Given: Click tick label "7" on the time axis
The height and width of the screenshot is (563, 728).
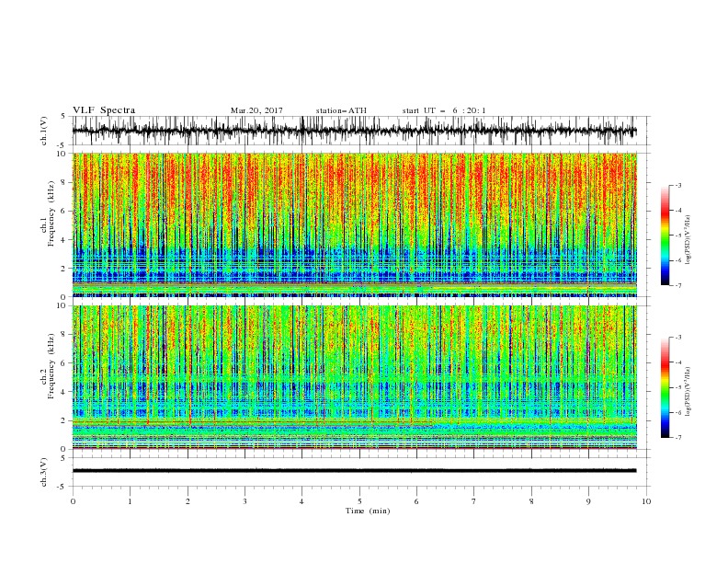Looking at the screenshot, I should [473, 501].
